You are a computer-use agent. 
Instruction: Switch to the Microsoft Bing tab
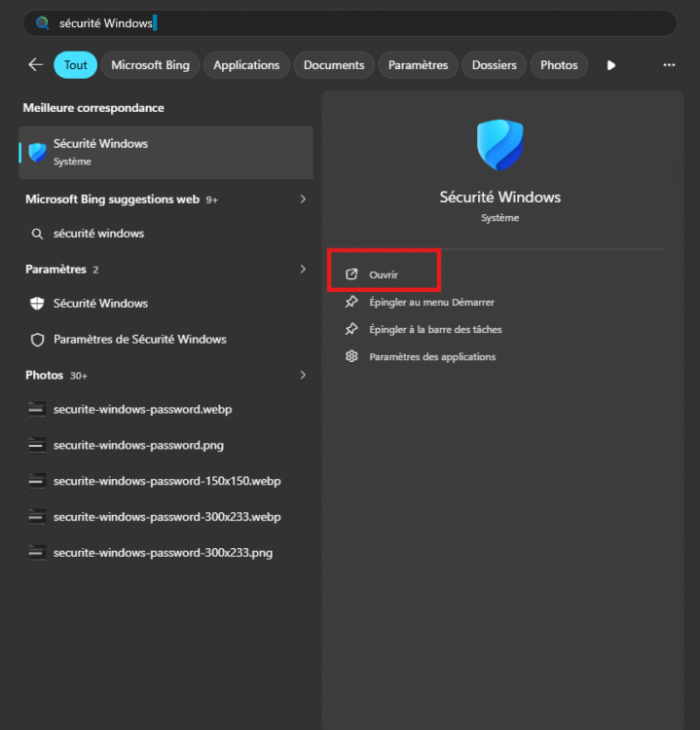click(151, 65)
